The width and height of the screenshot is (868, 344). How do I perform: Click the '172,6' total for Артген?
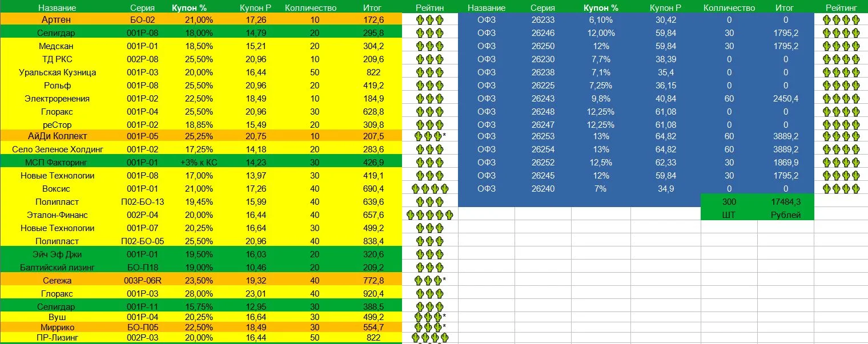coord(373,20)
